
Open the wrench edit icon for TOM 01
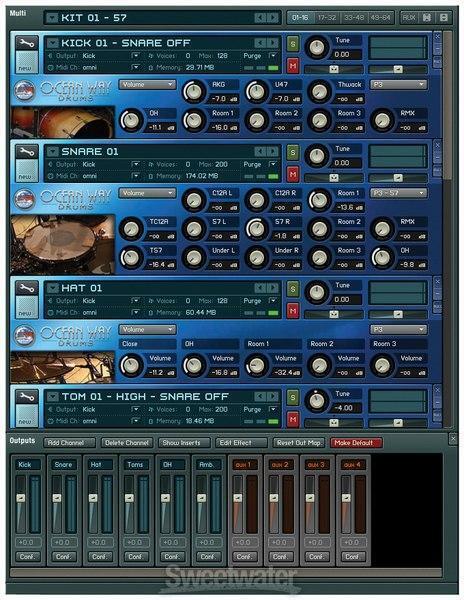pyautogui.click(x=27, y=397)
